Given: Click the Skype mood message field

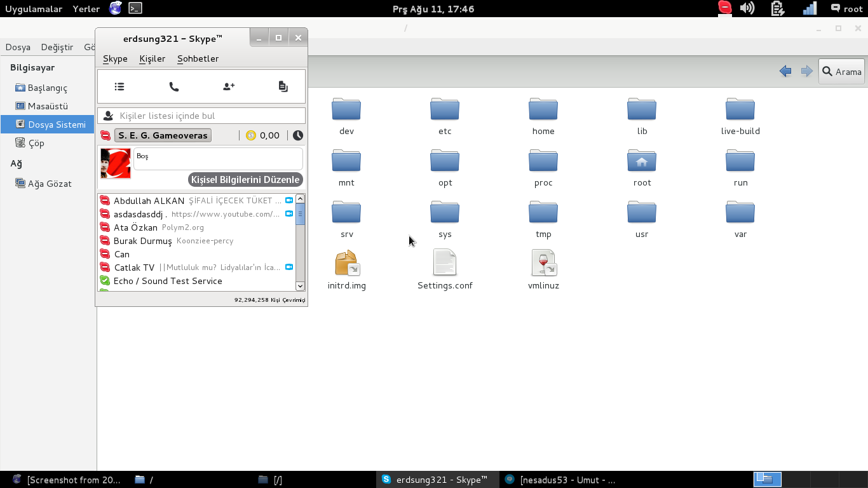Looking at the screenshot, I should coord(218,159).
